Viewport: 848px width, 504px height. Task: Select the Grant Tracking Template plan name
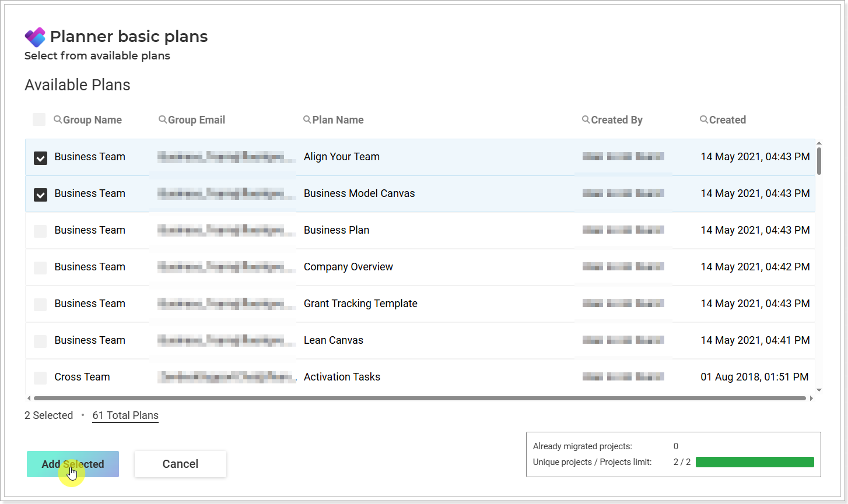[x=360, y=304]
